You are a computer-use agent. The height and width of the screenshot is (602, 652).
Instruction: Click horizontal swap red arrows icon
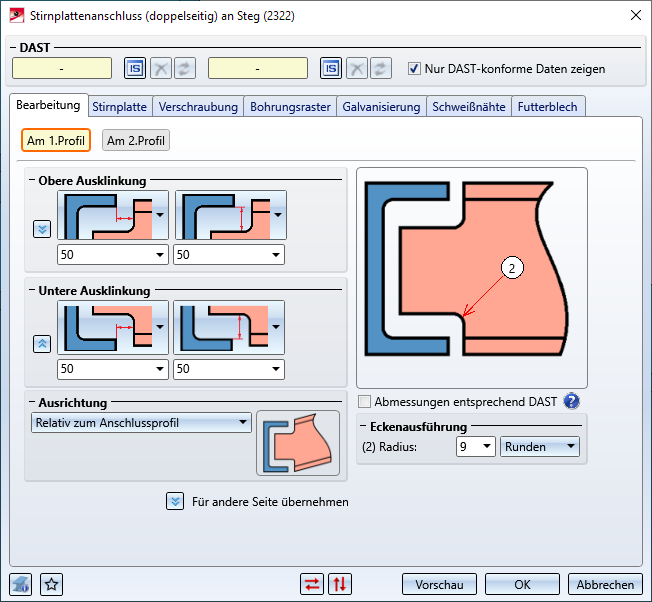pyautogui.click(x=312, y=584)
